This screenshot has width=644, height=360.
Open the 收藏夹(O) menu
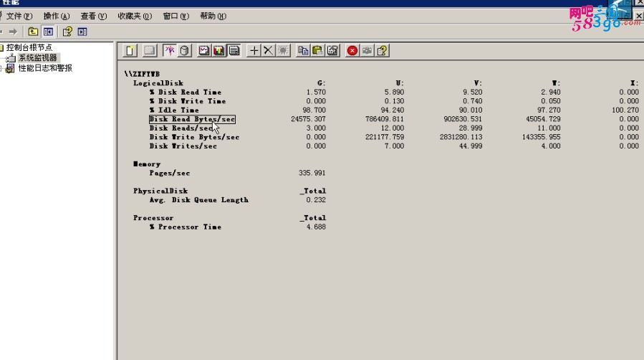(135, 16)
